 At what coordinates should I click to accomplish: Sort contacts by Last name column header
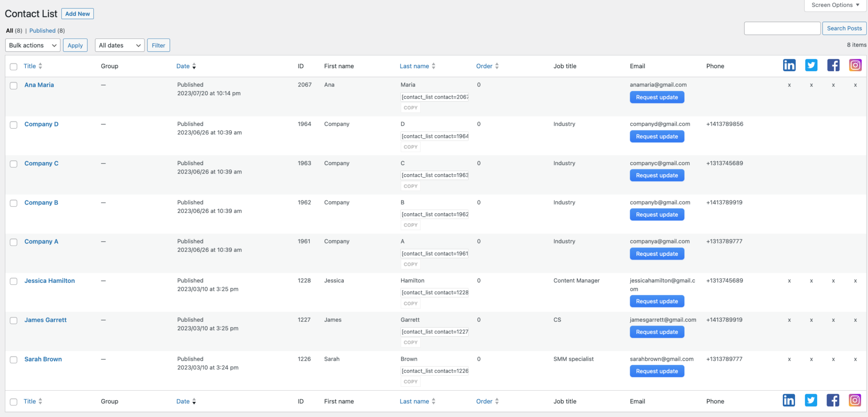tap(414, 66)
